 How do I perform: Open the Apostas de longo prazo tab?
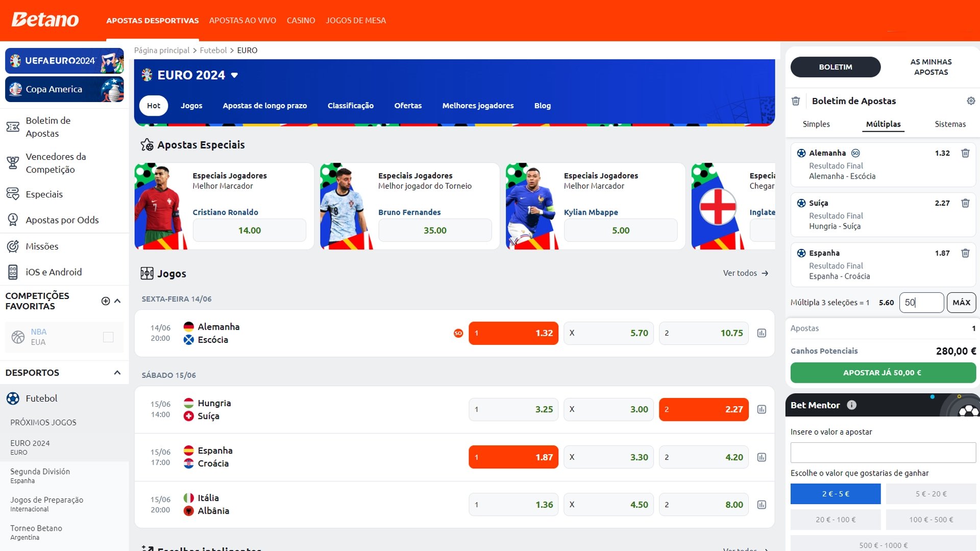[264, 106]
